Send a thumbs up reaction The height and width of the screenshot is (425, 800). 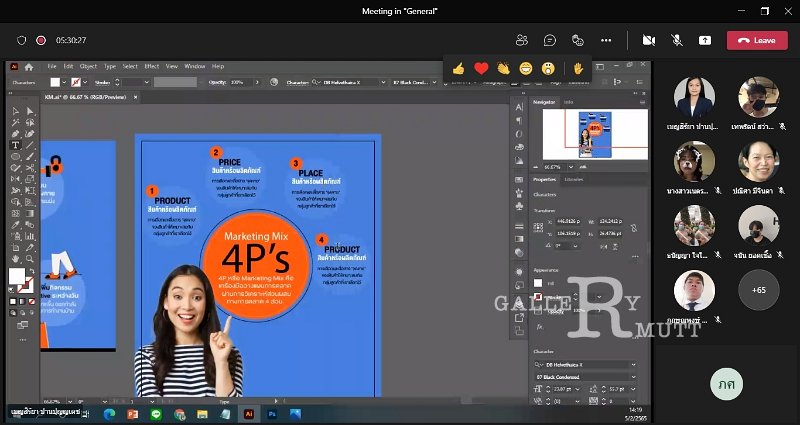[x=458, y=68]
